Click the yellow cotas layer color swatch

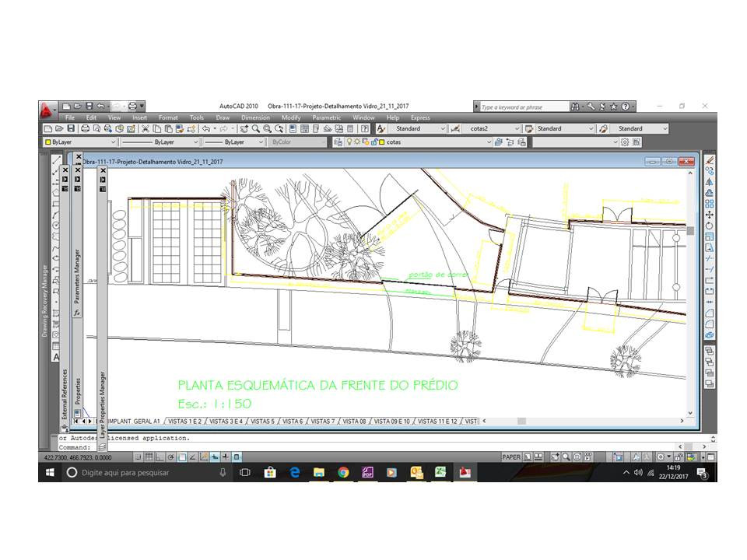pos(381,142)
